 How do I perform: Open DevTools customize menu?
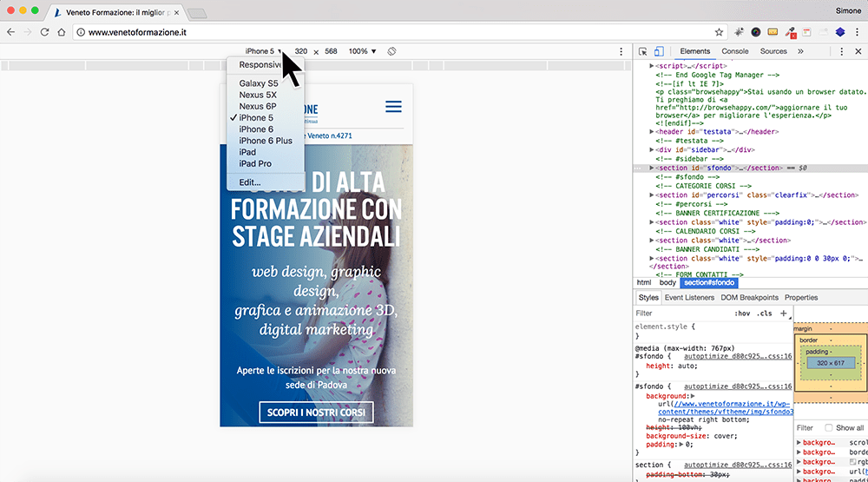point(841,51)
